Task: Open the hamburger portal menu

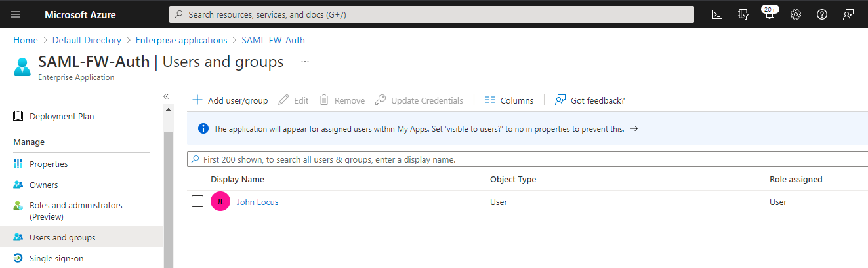Action: 16,14
